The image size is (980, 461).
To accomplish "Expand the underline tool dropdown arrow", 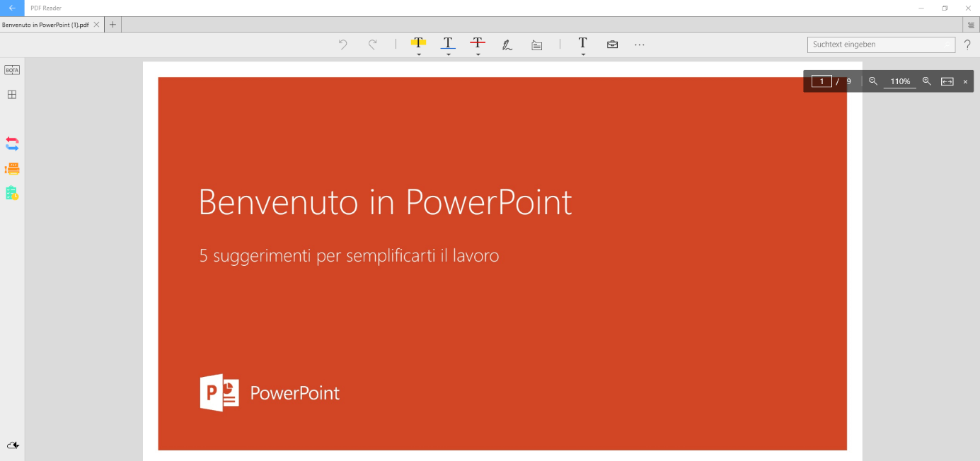I will [449, 54].
